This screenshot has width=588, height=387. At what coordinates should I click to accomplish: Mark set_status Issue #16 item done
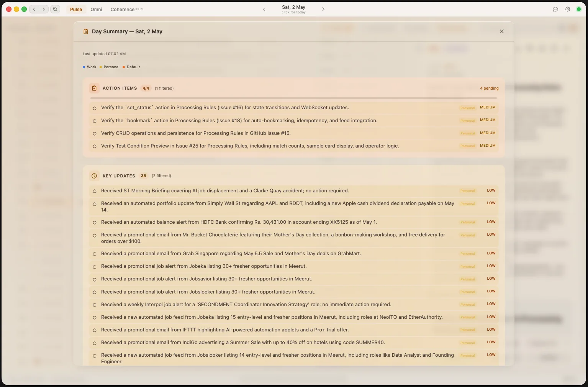[95, 108]
